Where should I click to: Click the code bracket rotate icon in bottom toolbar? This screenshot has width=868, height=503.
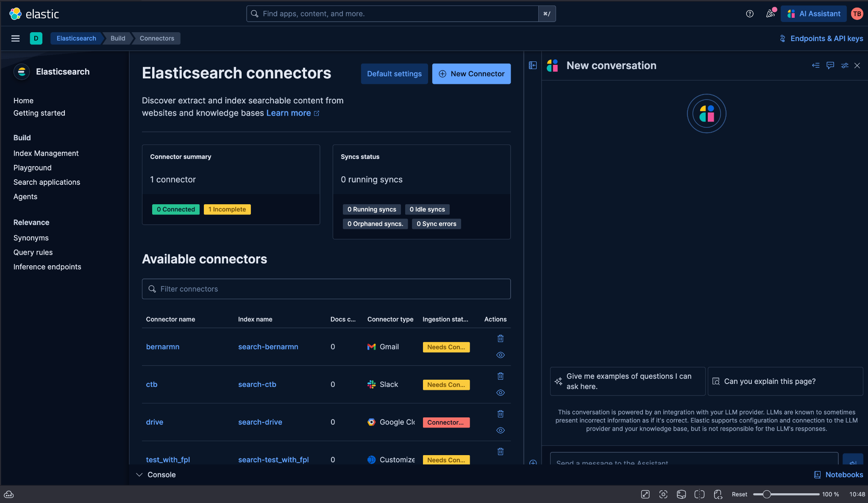click(718, 494)
